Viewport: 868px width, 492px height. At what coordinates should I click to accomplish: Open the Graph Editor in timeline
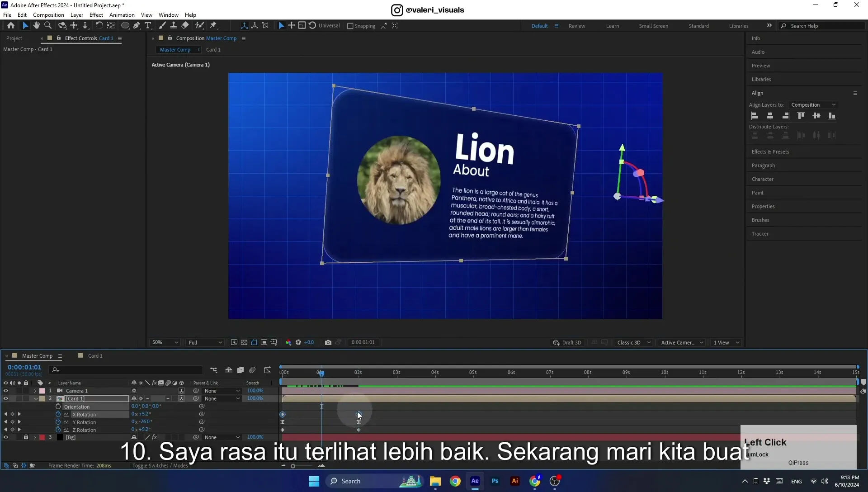[x=268, y=370]
